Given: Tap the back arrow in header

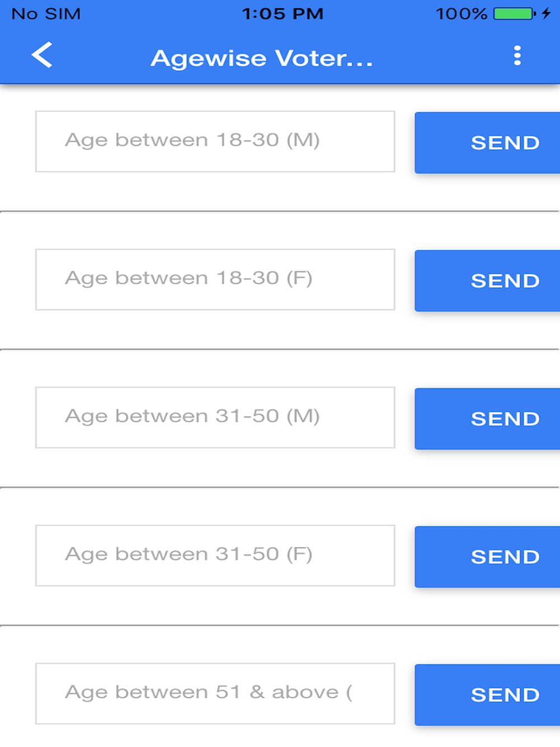Looking at the screenshot, I should [42, 55].
